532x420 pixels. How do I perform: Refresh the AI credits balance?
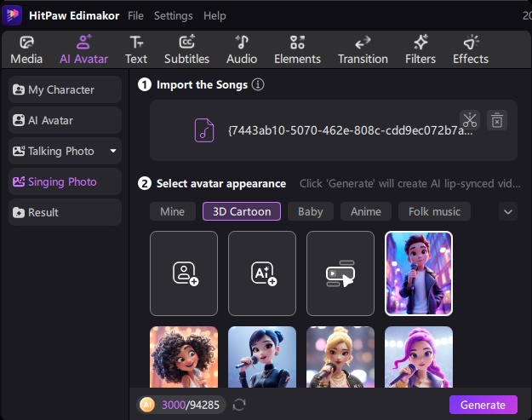(239, 405)
